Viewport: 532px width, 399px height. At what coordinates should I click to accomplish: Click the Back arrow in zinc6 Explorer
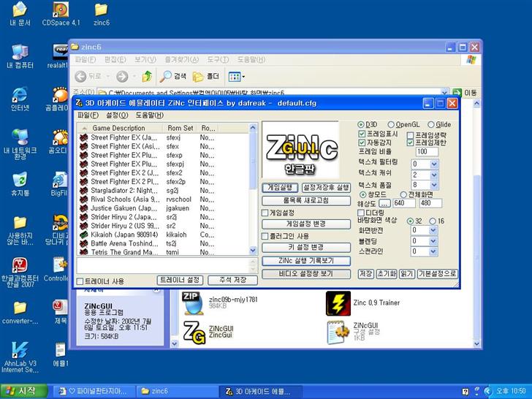click(80, 77)
